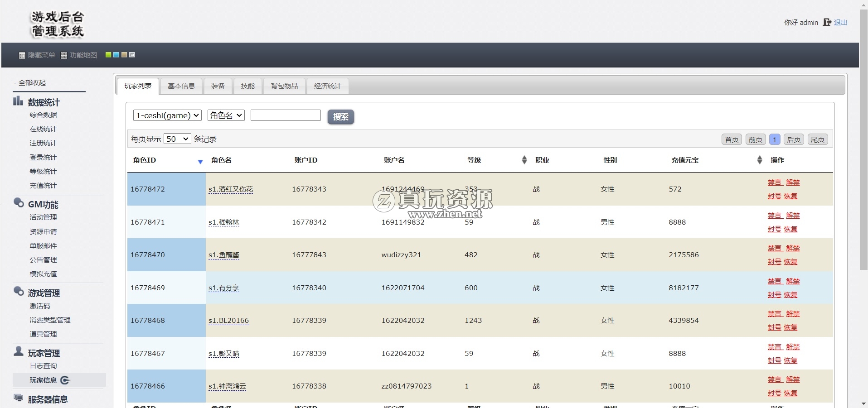Click 恢复 for role 16778468
Image resolution: width=868 pixels, height=408 pixels.
(x=790, y=327)
